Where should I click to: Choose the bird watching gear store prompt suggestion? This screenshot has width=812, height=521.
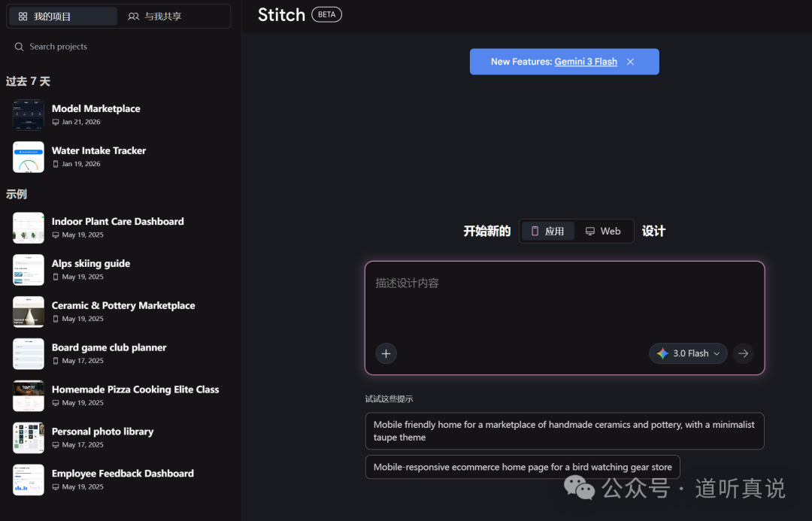click(522, 467)
